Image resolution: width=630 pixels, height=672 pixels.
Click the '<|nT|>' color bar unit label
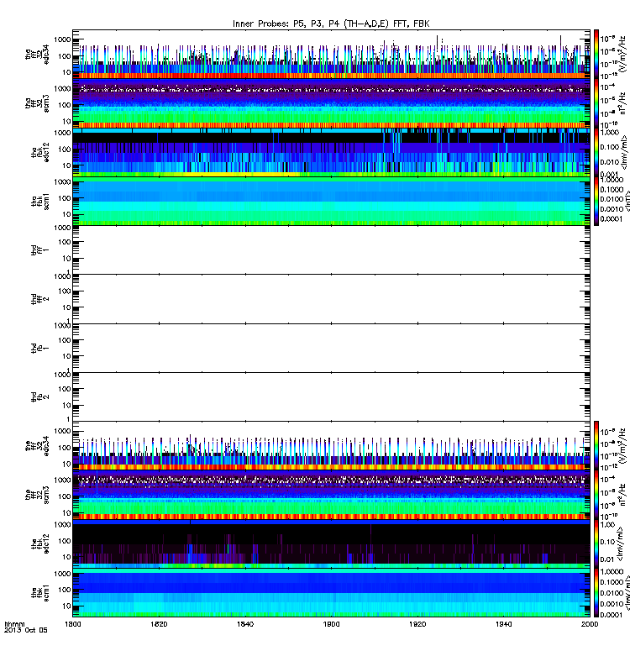click(x=626, y=201)
